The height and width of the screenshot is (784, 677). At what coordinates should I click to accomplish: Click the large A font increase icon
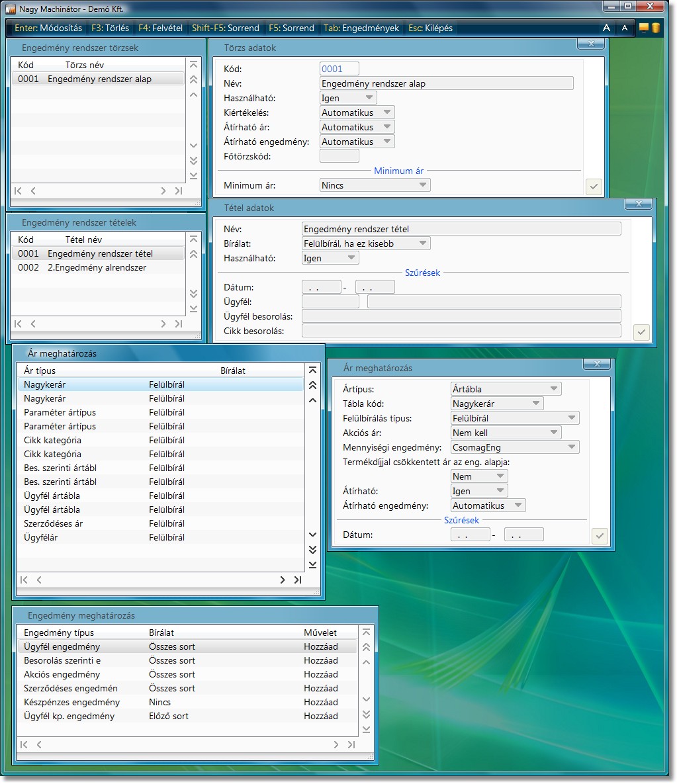[x=606, y=28]
